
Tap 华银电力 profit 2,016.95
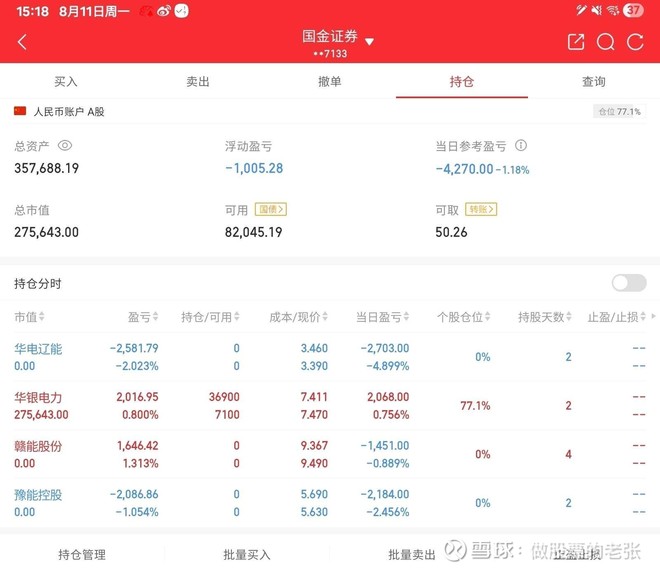click(138, 397)
